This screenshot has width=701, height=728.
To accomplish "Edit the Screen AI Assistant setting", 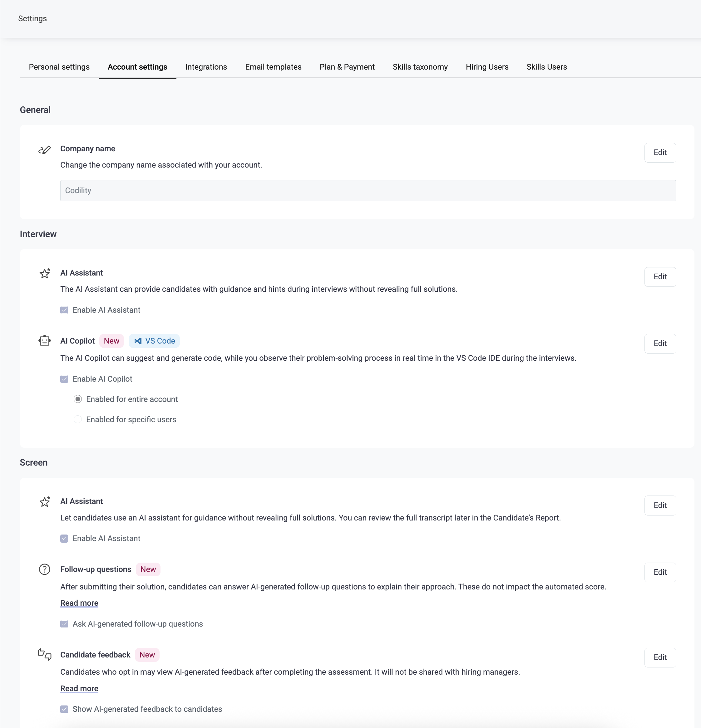I will pos(660,506).
